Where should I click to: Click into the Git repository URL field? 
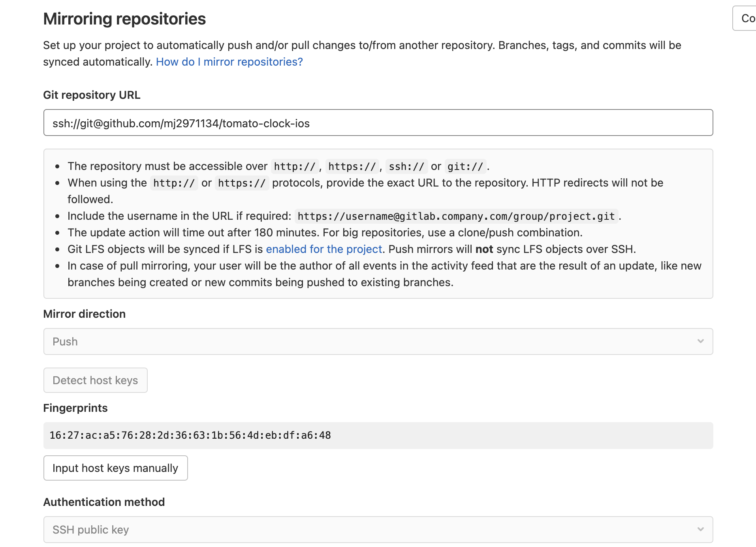click(x=378, y=123)
